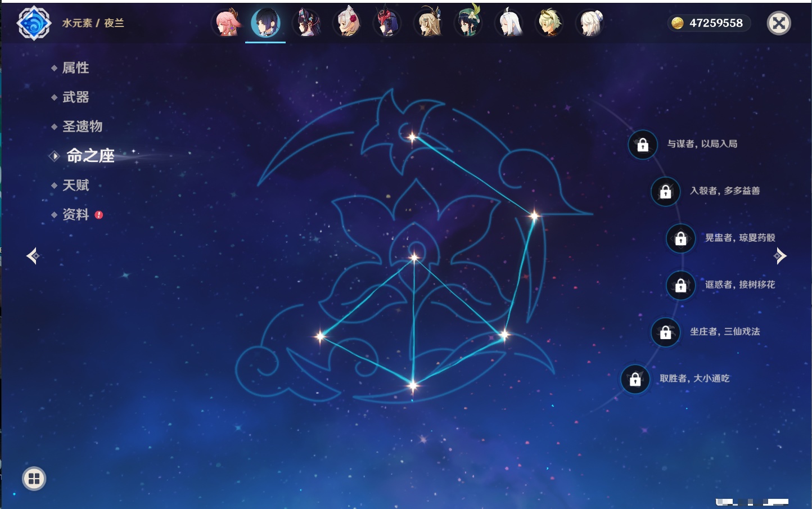
Task: Click the bottom star of the constellation
Action: click(x=413, y=385)
